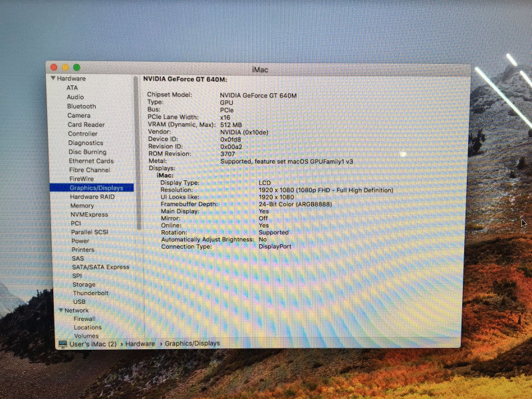Viewport: 532px width, 399px height.
Task: Click the NVIDIA (0x10de) vendor value
Action: point(244,132)
